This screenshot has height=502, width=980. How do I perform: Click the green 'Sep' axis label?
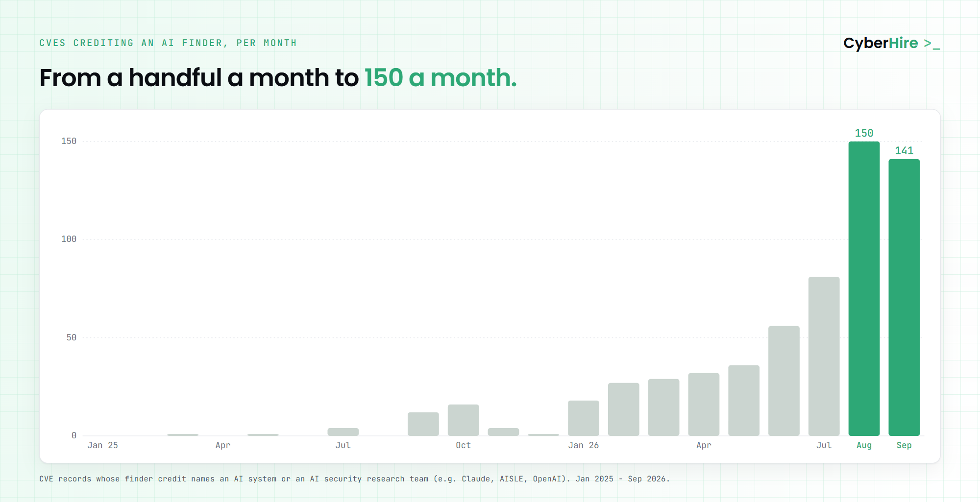[x=904, y=445]
